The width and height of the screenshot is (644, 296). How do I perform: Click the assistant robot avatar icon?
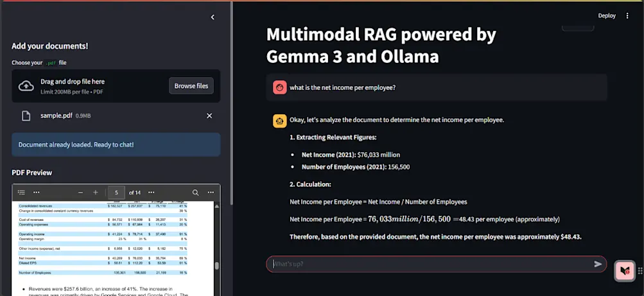[x=280, y=121]
